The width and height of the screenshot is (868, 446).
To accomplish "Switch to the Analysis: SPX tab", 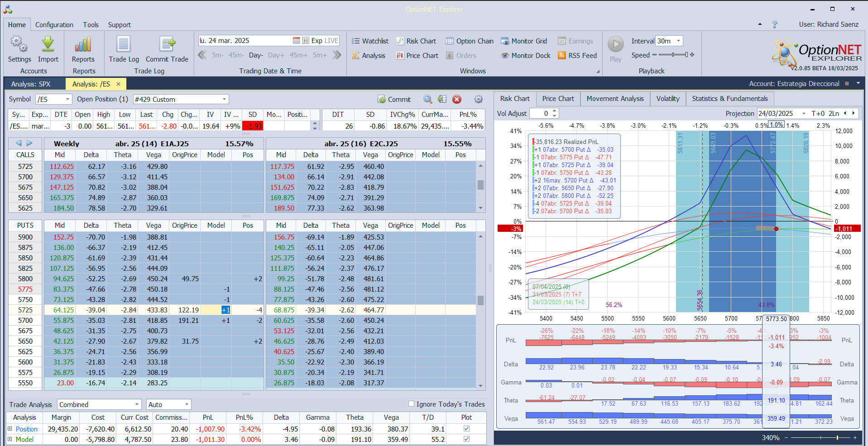I will coord(31,84).
